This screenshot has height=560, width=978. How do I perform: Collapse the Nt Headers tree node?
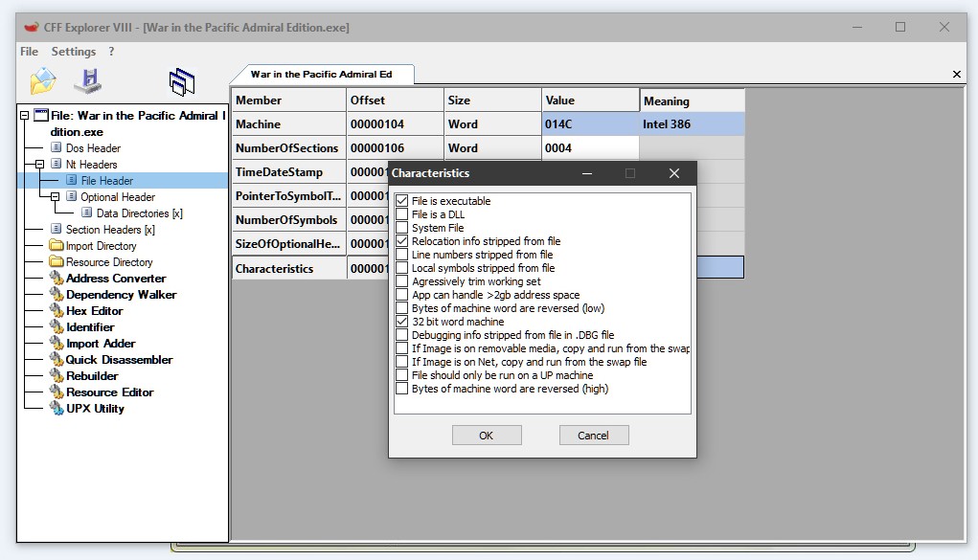(x=39, y=164)
